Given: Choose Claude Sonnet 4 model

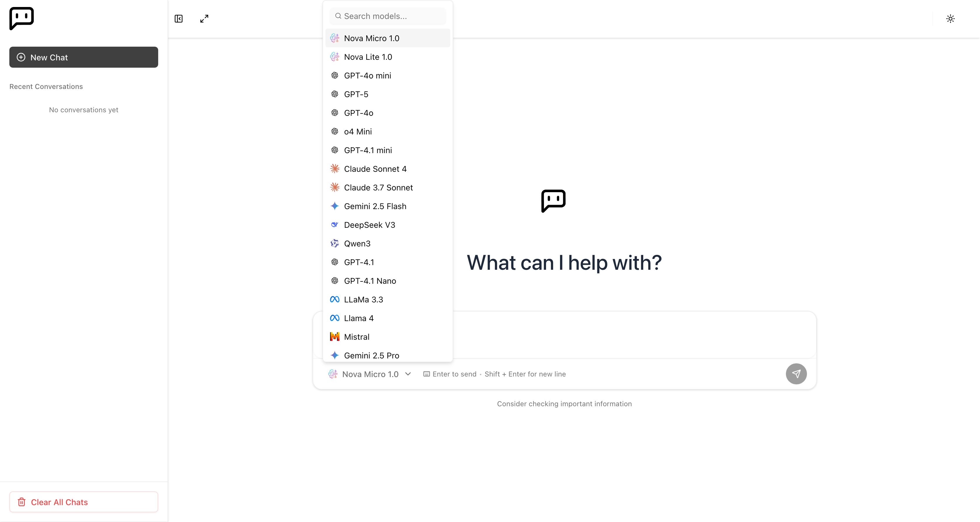Looking at the screenshot, I should (388, 169).
